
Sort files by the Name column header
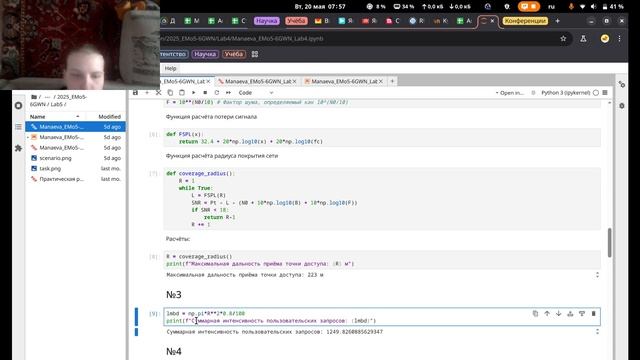click(x=55, y=117)
